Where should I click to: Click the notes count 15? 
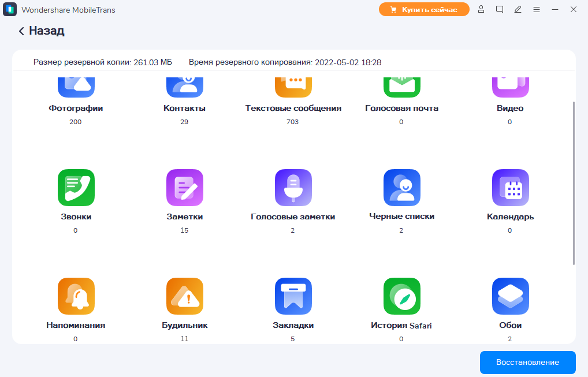click(184, 230)
